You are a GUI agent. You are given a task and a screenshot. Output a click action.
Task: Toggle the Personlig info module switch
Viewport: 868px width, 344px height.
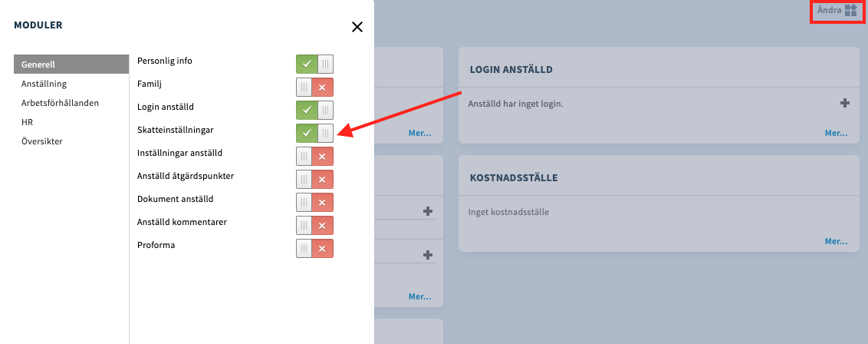tap(314, 64)
